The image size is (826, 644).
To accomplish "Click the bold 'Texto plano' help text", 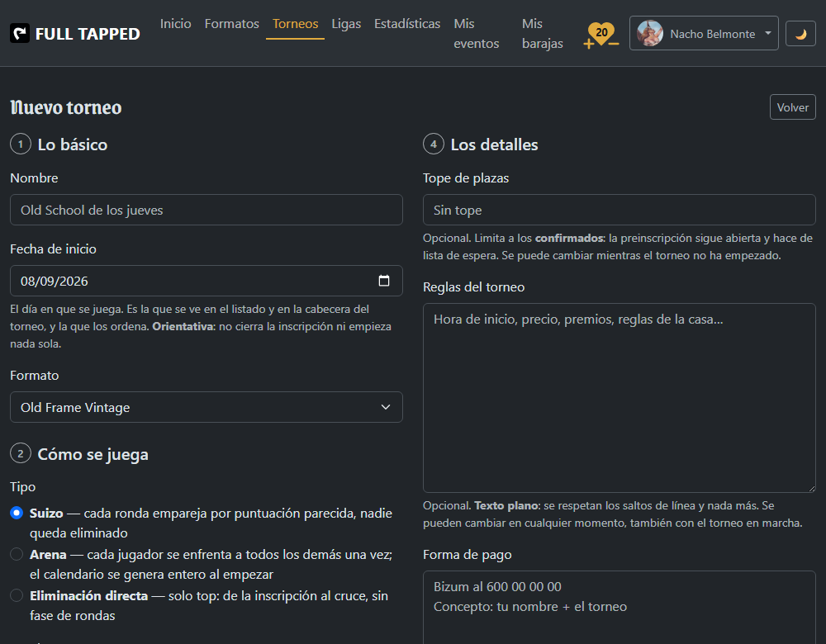I will (x=507, y=505).
